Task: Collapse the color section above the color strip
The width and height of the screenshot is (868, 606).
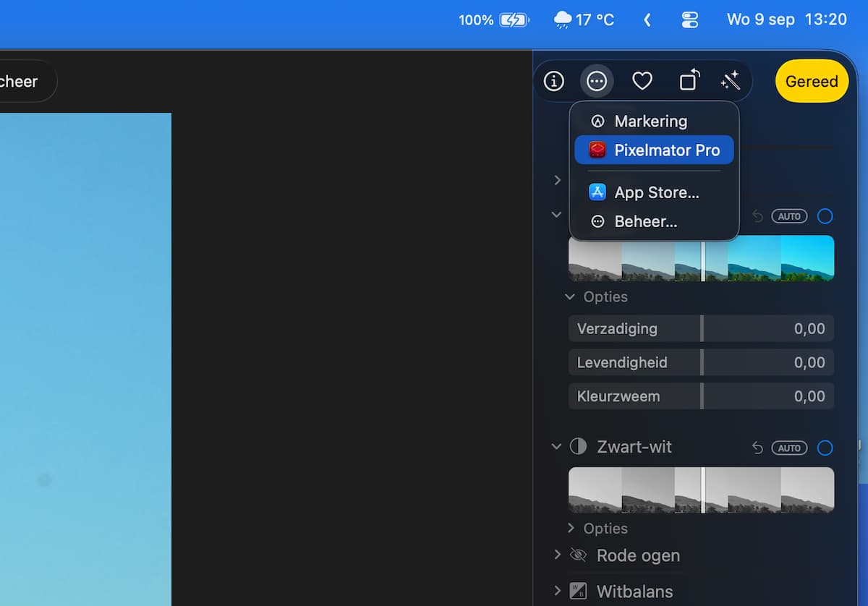Action: tap(556, 215)
